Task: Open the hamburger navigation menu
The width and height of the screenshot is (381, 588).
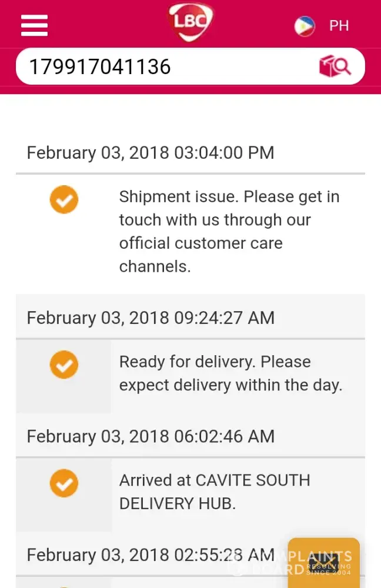Action: (34, 25)
